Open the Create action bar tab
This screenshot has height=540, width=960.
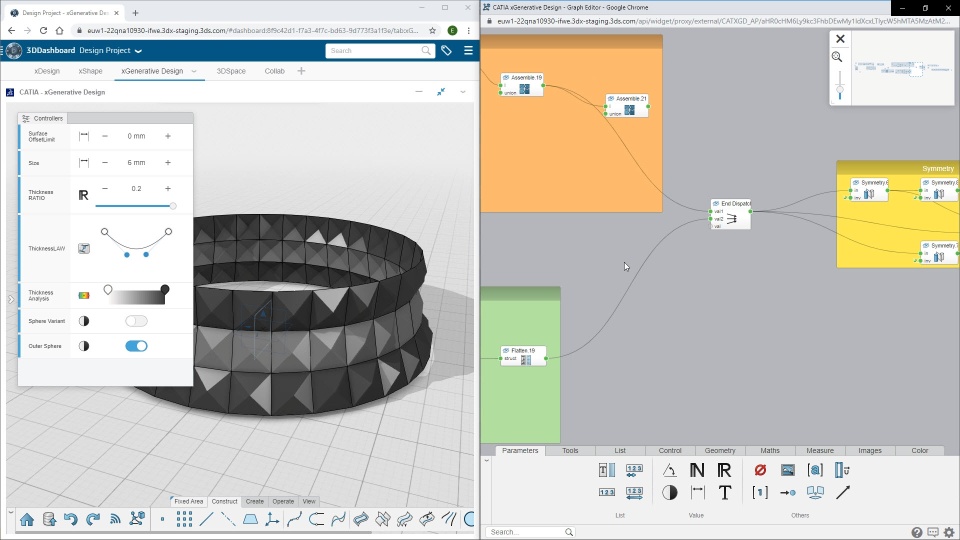(255, 501)
